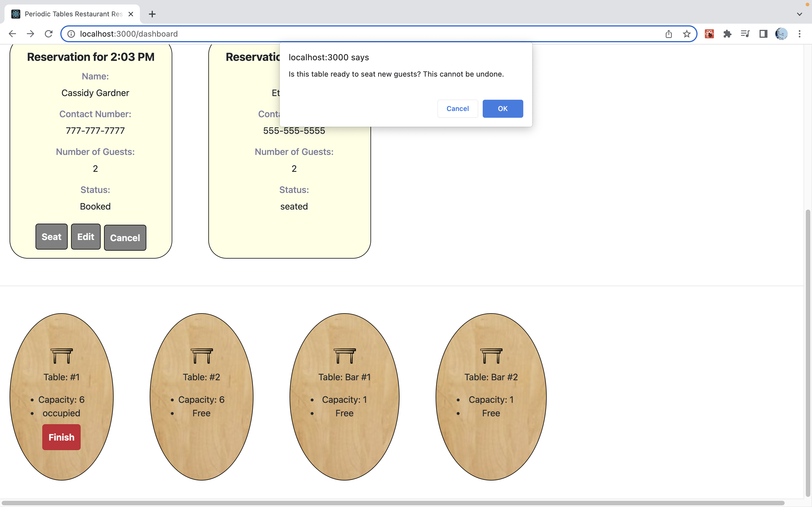Click Cancel in the confirmation dialog

click(457, 108)
